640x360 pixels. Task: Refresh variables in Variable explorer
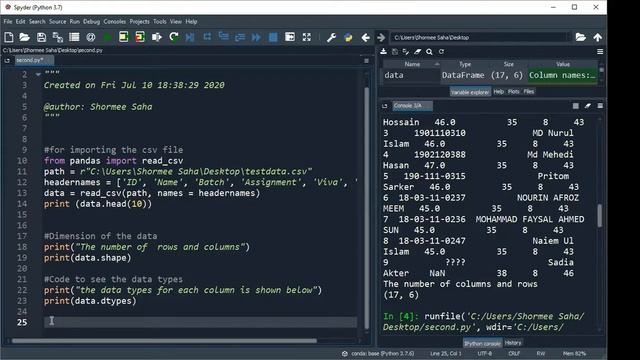pyautogui.click(x=441, y=51)
